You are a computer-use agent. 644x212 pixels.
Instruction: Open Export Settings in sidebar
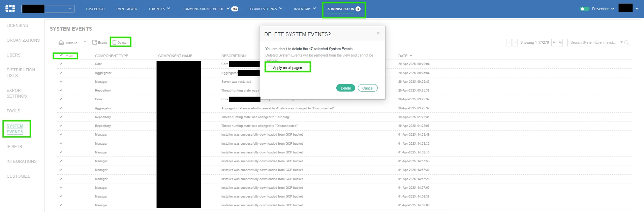tap(17, 93)
